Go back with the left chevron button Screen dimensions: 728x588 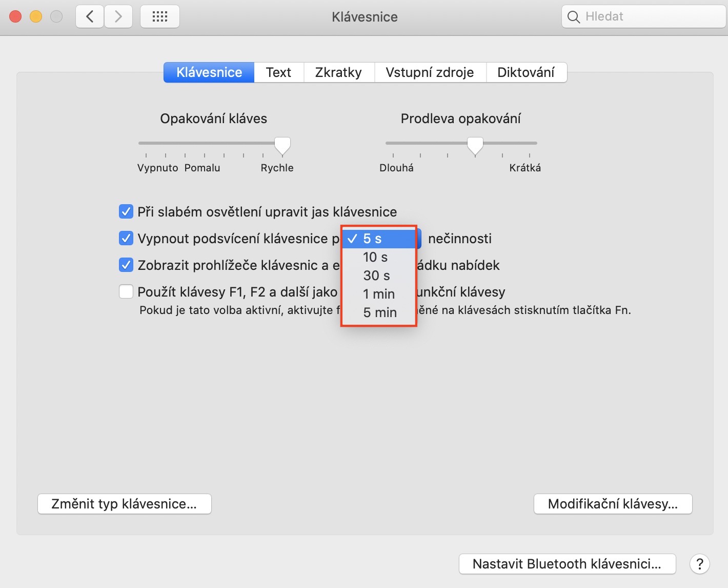point(90,17)
